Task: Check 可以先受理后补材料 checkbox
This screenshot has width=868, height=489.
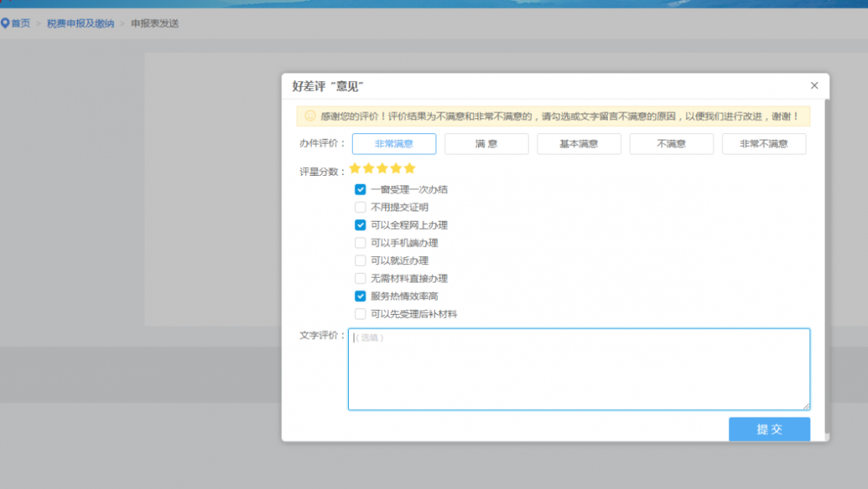Action: (360, 314)
